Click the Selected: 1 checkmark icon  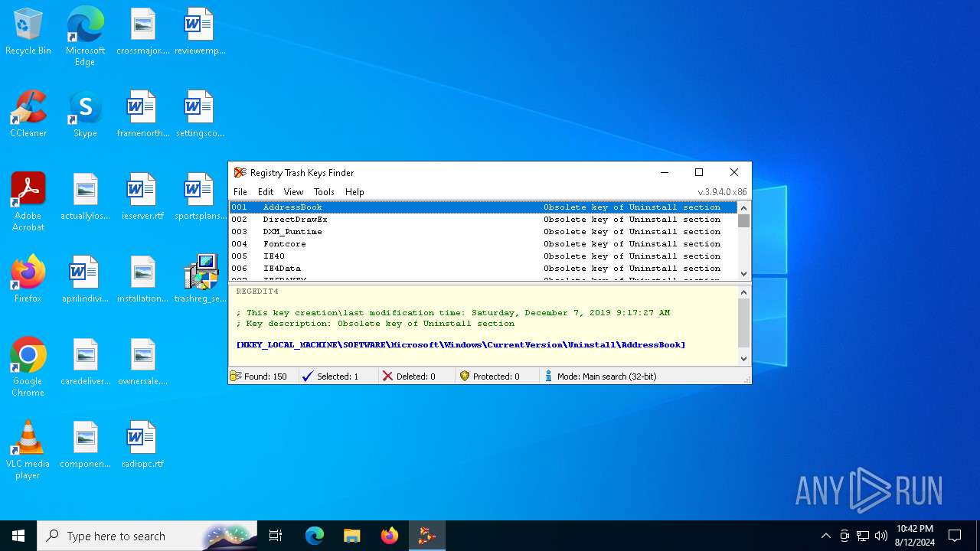[308, 377]
